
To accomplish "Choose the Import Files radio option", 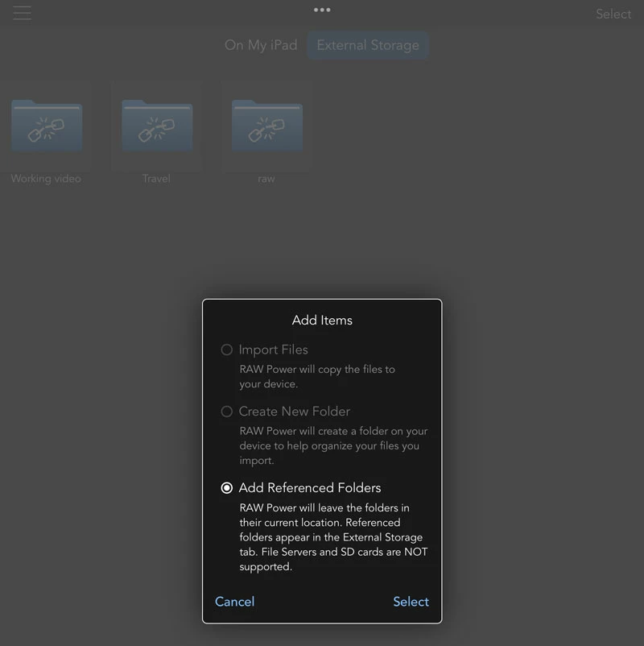I will click(226, 350).
